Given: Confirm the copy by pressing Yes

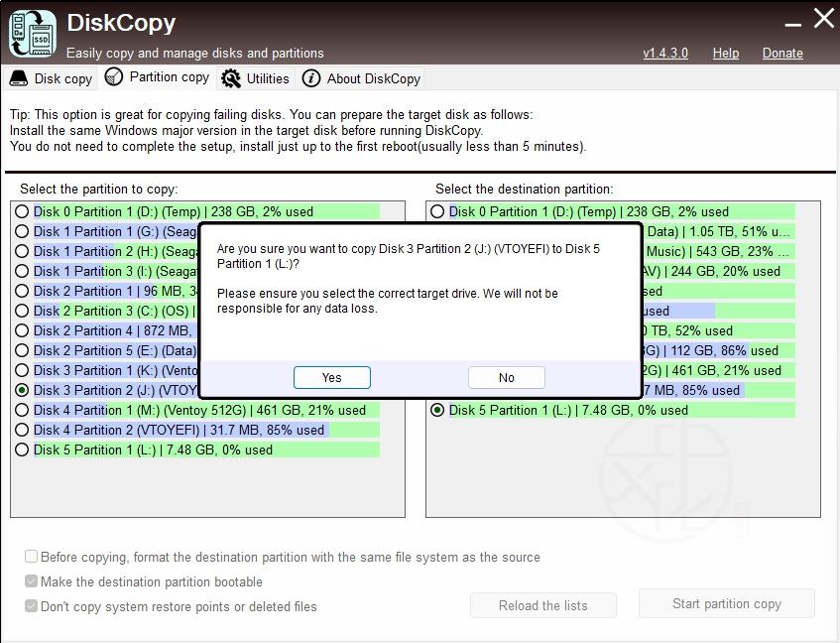Looking at the screenshot, I should pos(331,377).
